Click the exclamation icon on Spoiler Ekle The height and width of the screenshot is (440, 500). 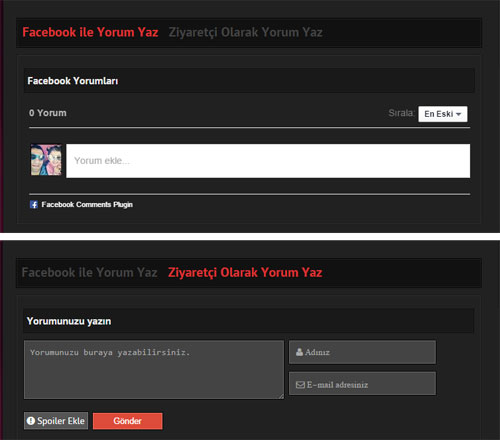pyautogui.click(x=31, y=421)
